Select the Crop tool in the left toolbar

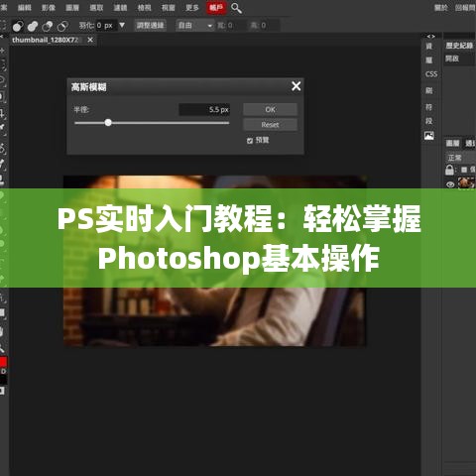click(x=3, y=114)
